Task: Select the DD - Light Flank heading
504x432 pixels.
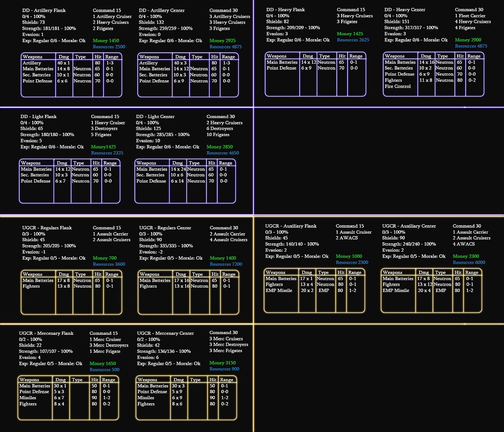Action: tap(38, 116)
